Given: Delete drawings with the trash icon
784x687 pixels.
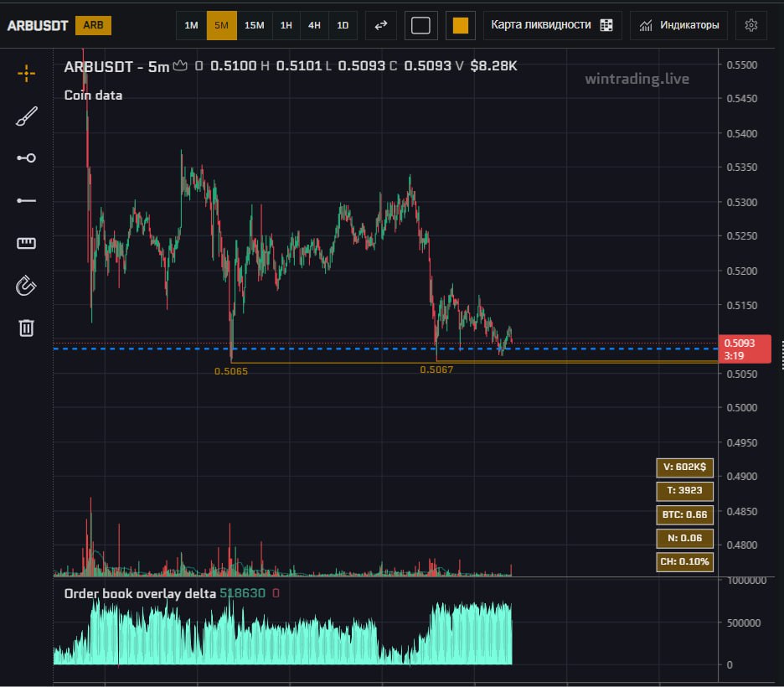Looking at the screenshot, I should (x=26, y=328).
